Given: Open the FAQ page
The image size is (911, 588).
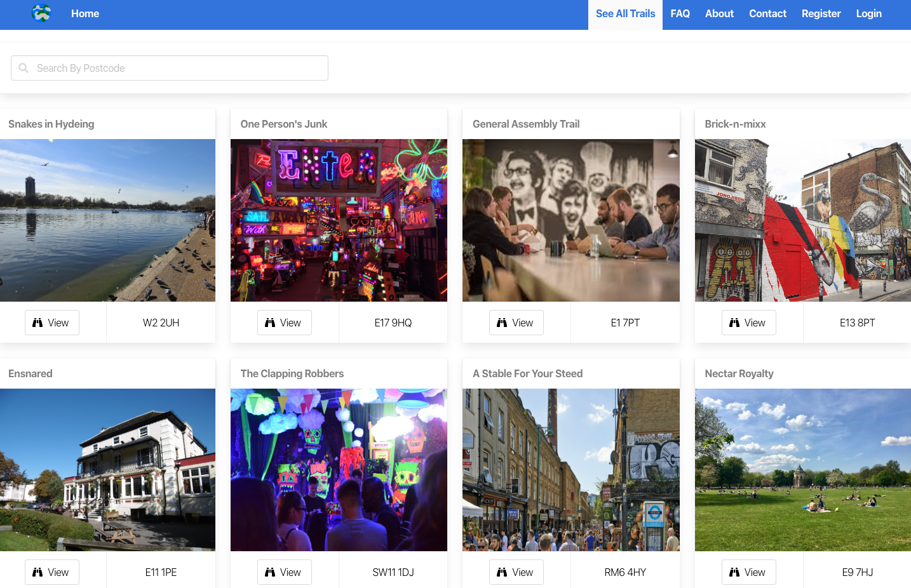Looking at the screenshot, I should point(680,13).
